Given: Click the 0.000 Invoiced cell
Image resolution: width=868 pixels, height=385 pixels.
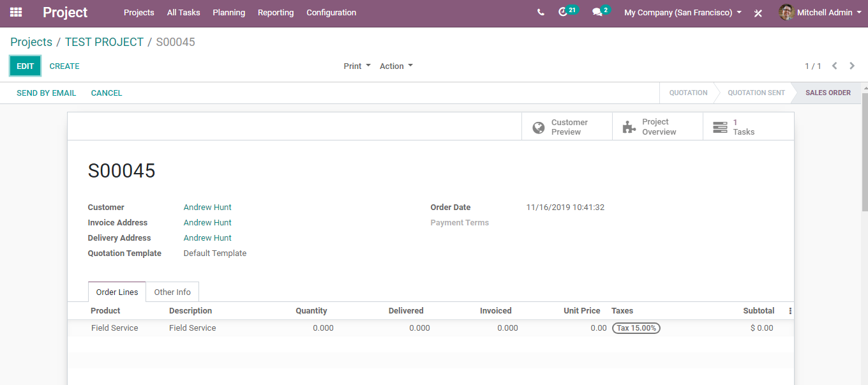Looking at the screenshot, I should (507, 328).
